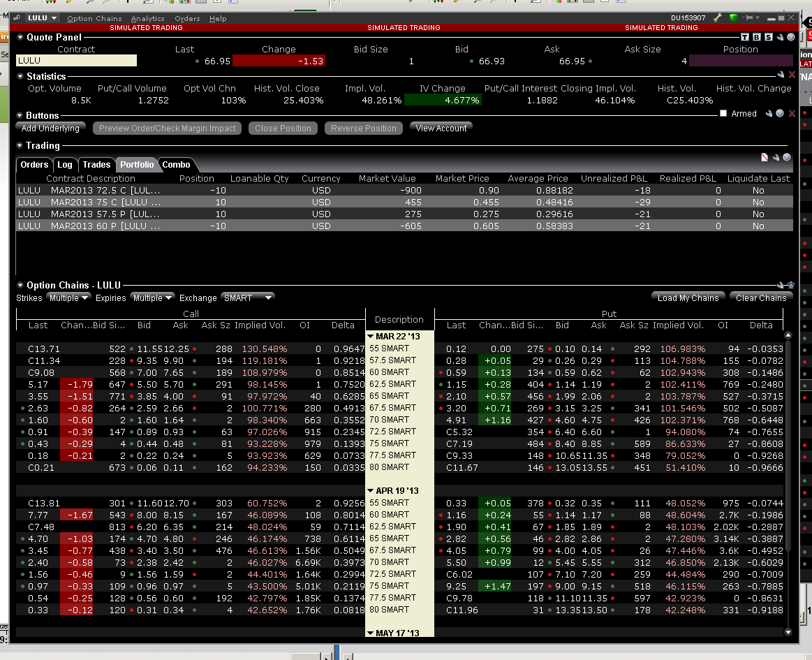The width and height of the screenshot is (812, 660).
Task: Configure the Quote Panel with its wrench icon
Action: click(781, 37)
